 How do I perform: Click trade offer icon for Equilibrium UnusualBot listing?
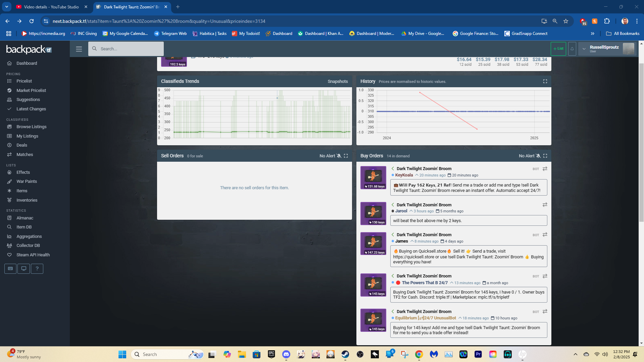[545, 312]
